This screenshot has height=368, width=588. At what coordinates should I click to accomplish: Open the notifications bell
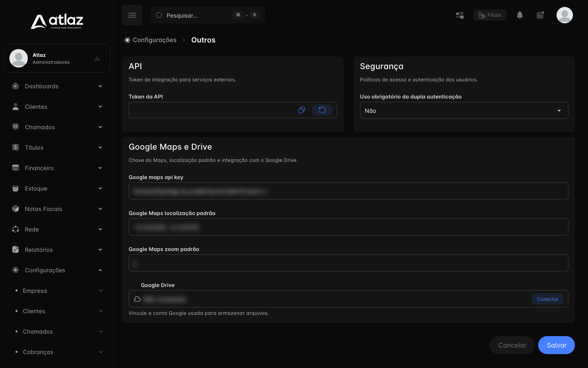(520, 15)
